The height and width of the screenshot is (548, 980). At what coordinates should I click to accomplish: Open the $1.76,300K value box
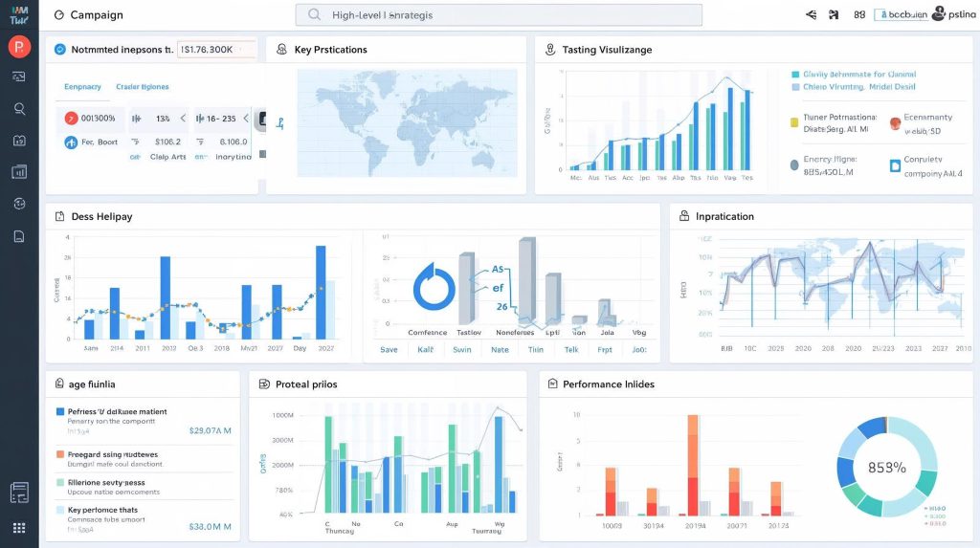click(x=217, y=49)
